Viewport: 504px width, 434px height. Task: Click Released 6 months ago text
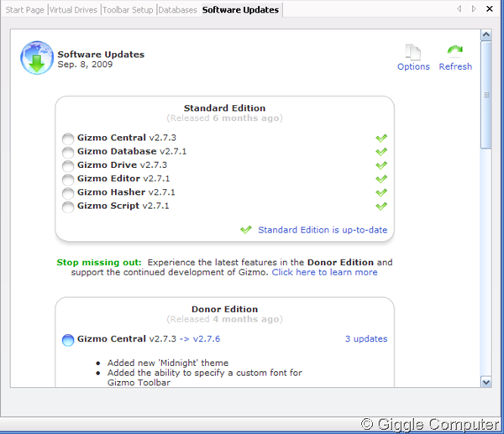point(224,118)
